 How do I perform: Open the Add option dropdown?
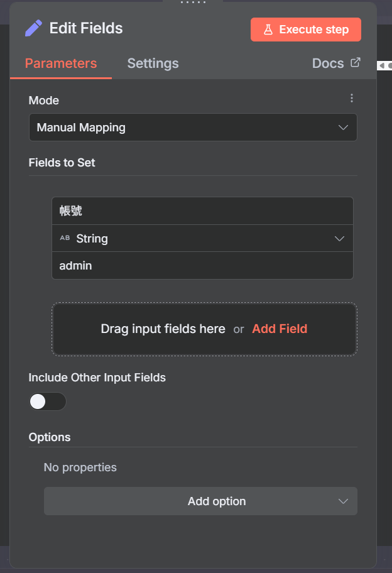coord(200,501)
